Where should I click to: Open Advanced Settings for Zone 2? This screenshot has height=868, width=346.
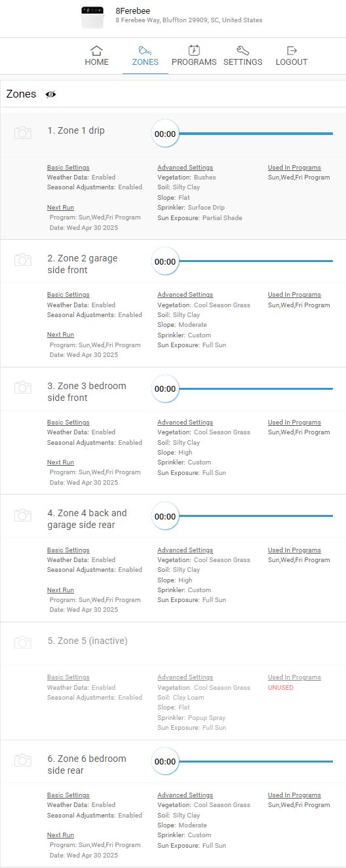coord(185,295)
